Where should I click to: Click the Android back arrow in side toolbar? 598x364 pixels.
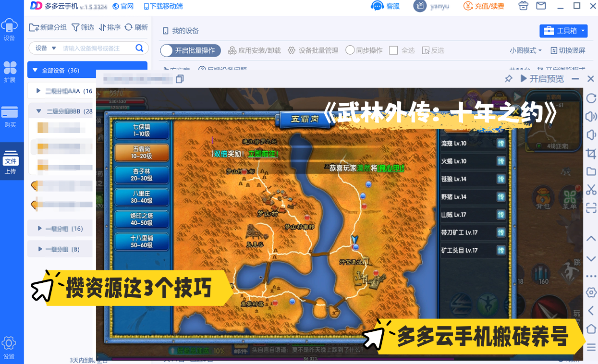(591, 310)
